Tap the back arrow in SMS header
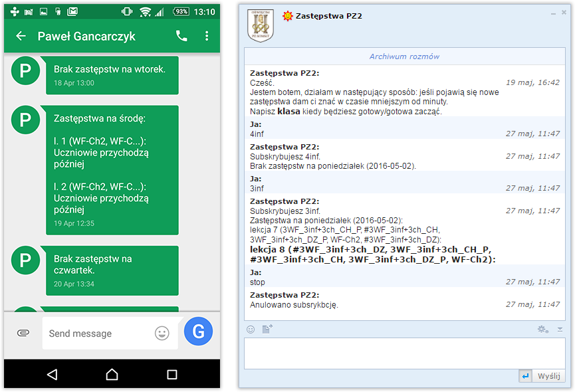The width and height of the screenshot is (575, 392). [21, 37]
